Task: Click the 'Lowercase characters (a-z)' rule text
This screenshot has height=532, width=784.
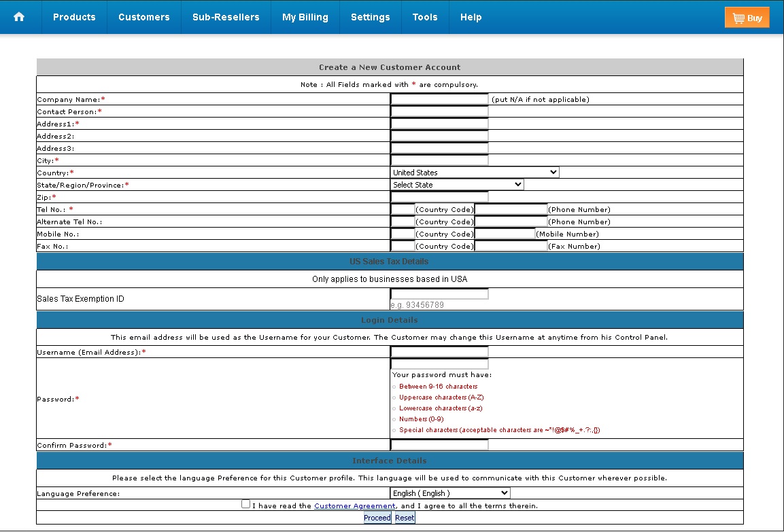Action: (441, 408)
